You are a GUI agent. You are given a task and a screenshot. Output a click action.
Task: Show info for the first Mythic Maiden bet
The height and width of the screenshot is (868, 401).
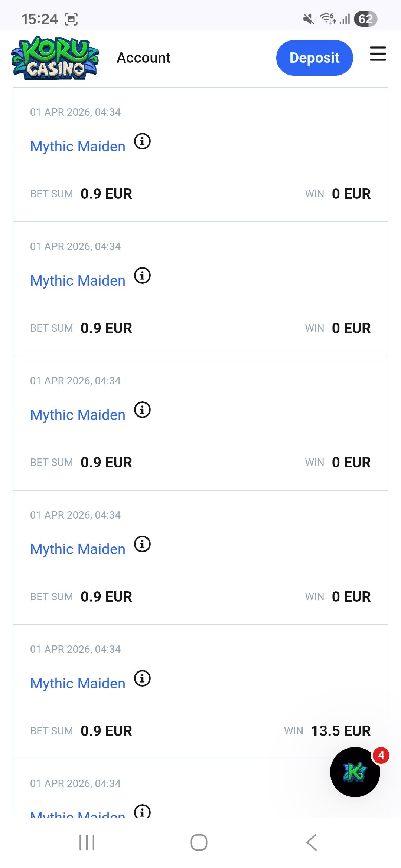(142, 141)
